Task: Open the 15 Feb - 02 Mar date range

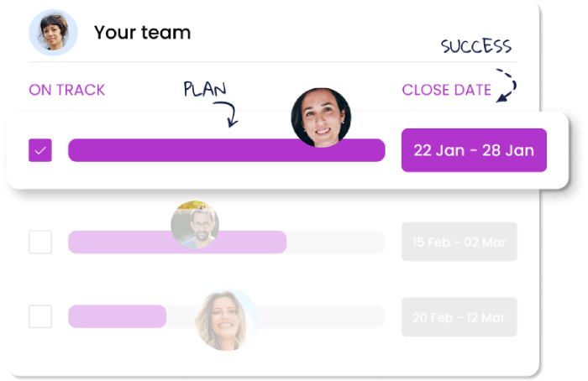Action: click(x=459, y=242)
